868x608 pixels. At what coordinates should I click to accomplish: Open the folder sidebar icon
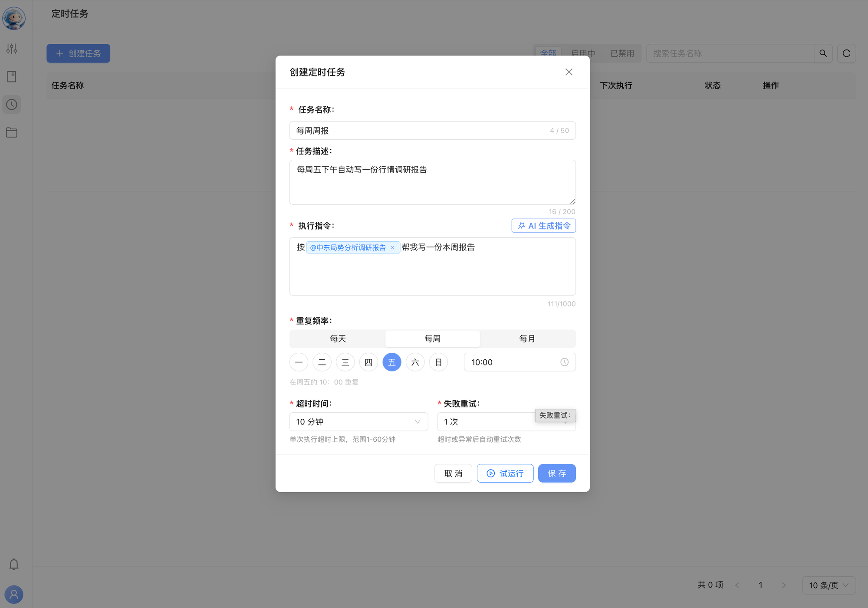click(12, 132)
